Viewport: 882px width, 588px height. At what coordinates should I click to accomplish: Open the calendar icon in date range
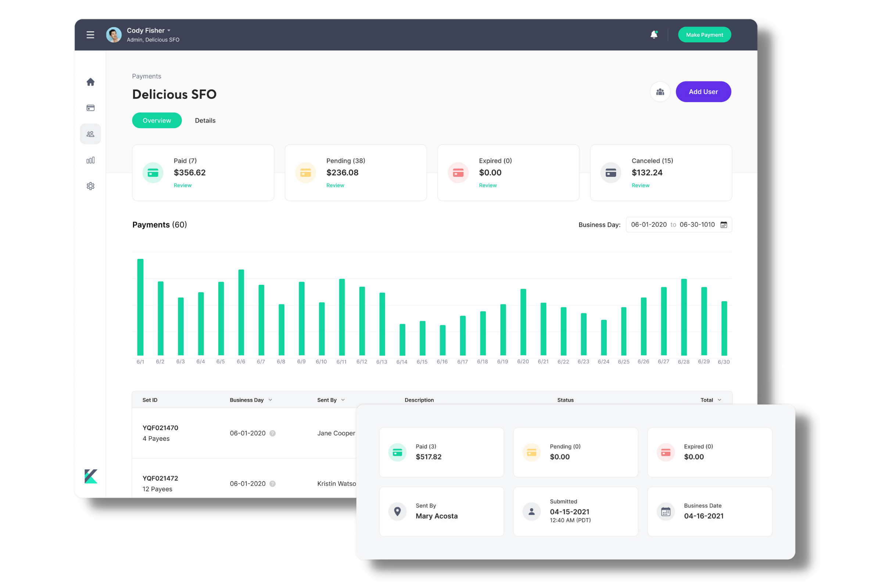point(723,225)
